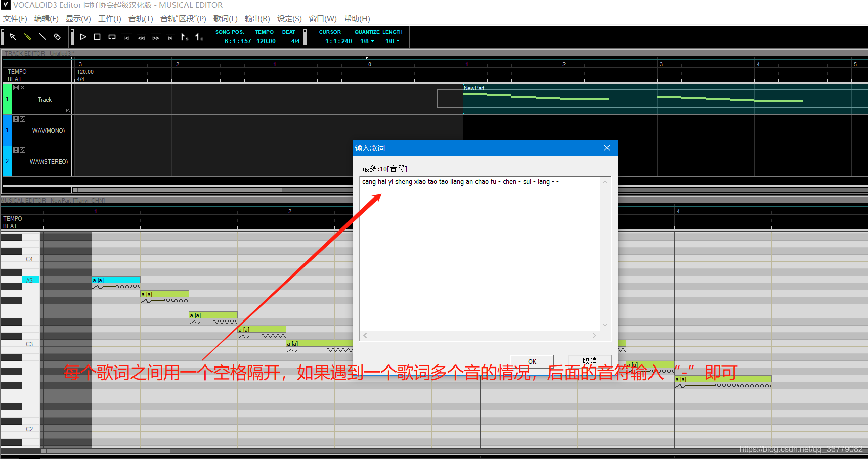Screen dimensions: 868x459
Task: Stop playback with the stop button
Action: coord(97,37)
